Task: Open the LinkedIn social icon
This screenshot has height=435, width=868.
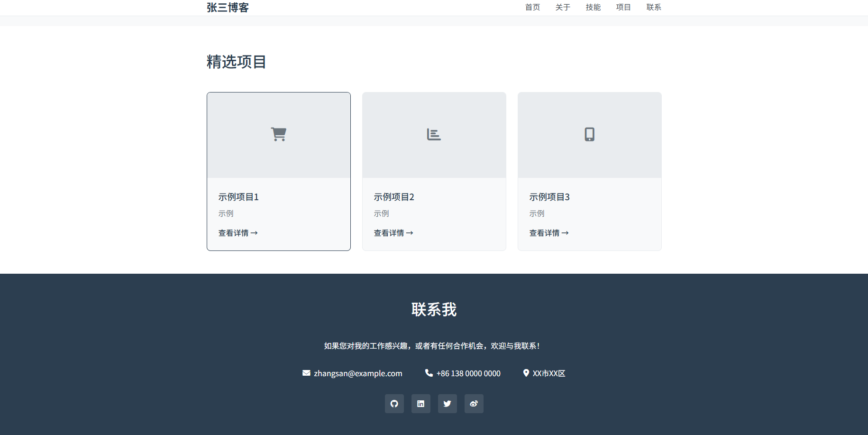Action: (420, 404)
